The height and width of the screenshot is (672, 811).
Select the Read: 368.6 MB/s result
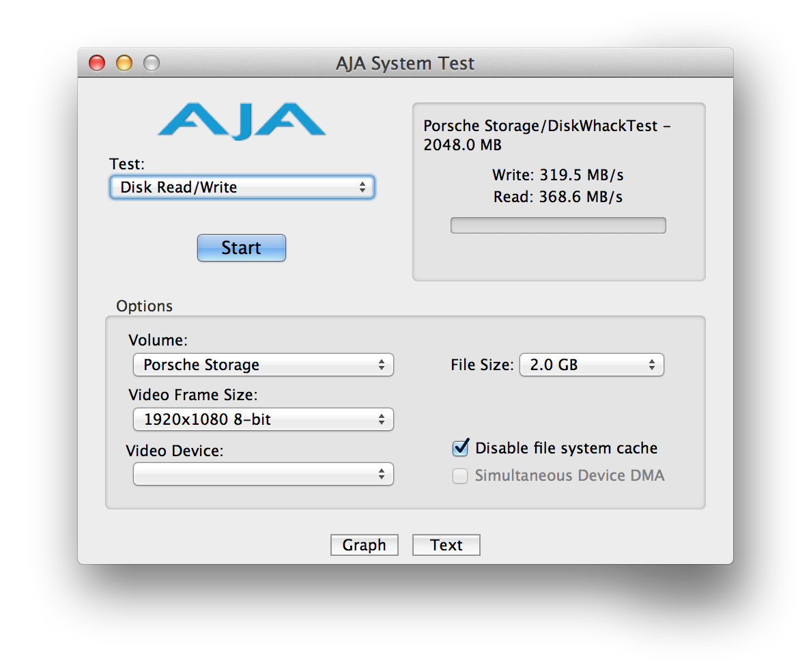point(558,197)
